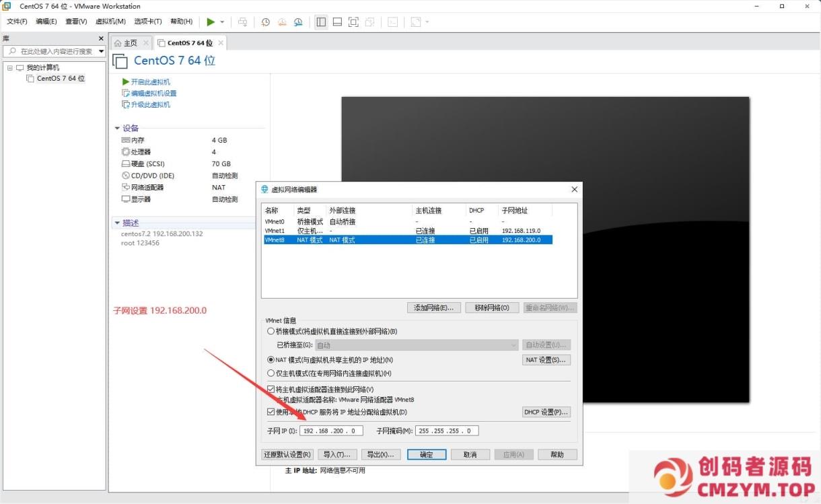Viewport: 821px width, 504px height.
Task: Click the 网络适配器 device icon
Action: [125, 187]
